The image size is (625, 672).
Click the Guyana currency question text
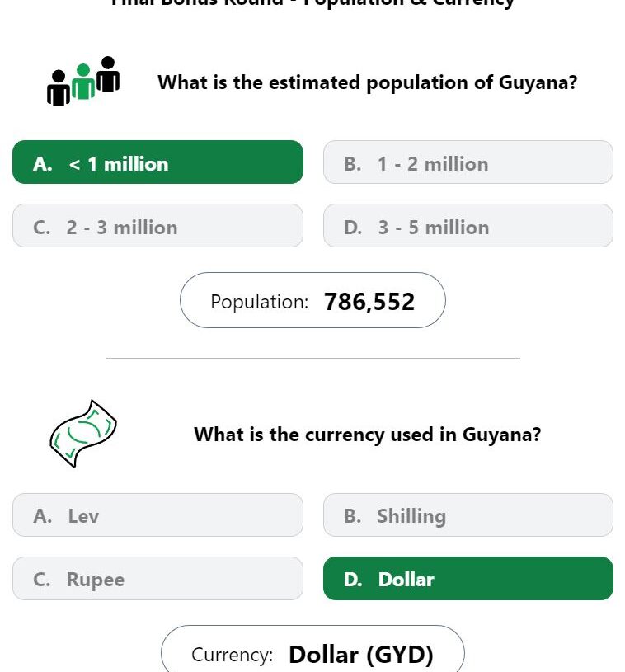pyautogui.click(x=368, y=435)
